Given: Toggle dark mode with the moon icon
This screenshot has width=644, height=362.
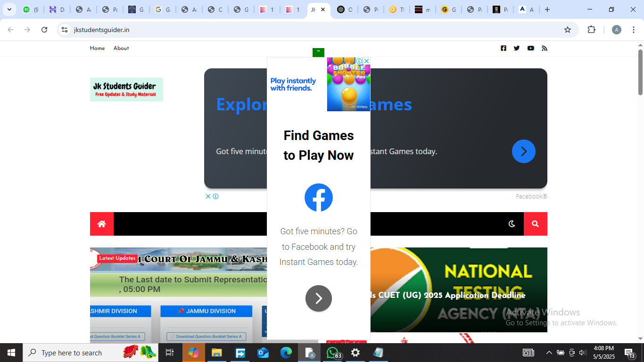Looking at the screenshot, I should coord(512,224).
